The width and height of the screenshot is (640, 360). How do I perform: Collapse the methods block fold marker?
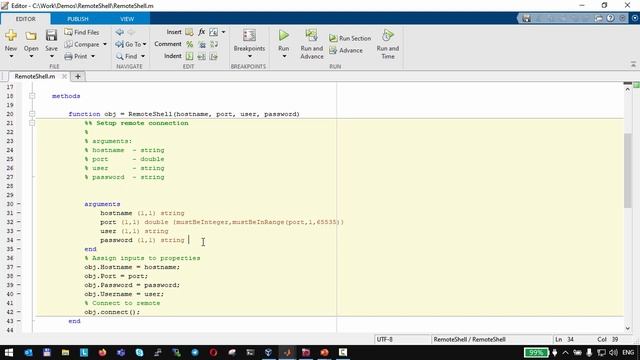32,96
